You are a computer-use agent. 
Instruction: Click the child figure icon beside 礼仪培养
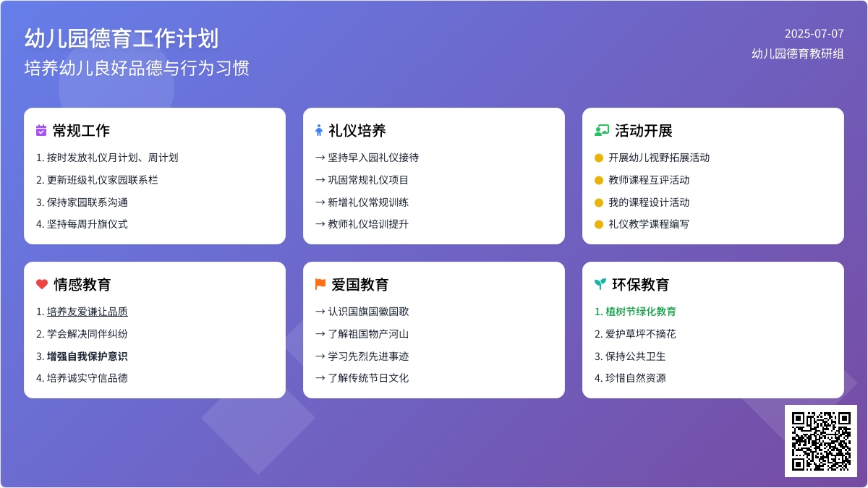click(x=319, y=131)
